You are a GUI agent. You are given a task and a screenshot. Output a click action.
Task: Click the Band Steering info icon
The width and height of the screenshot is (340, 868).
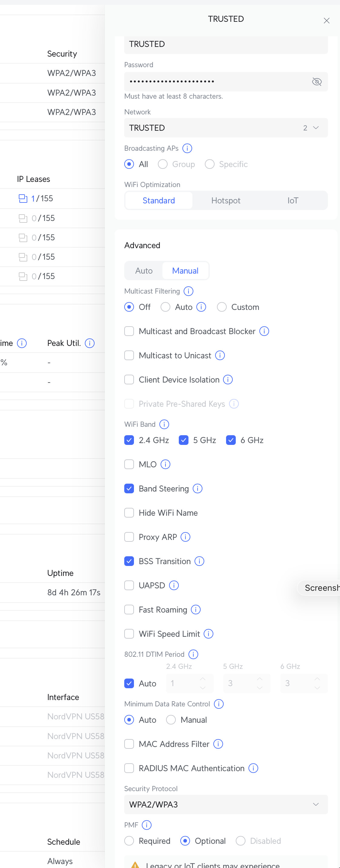[x=197, y=488]
